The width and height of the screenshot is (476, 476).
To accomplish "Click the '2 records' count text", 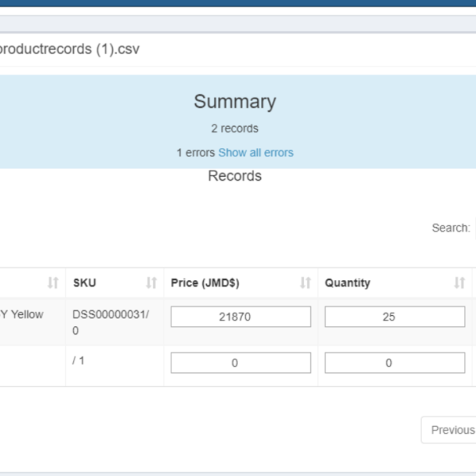I will coord(235,128).
